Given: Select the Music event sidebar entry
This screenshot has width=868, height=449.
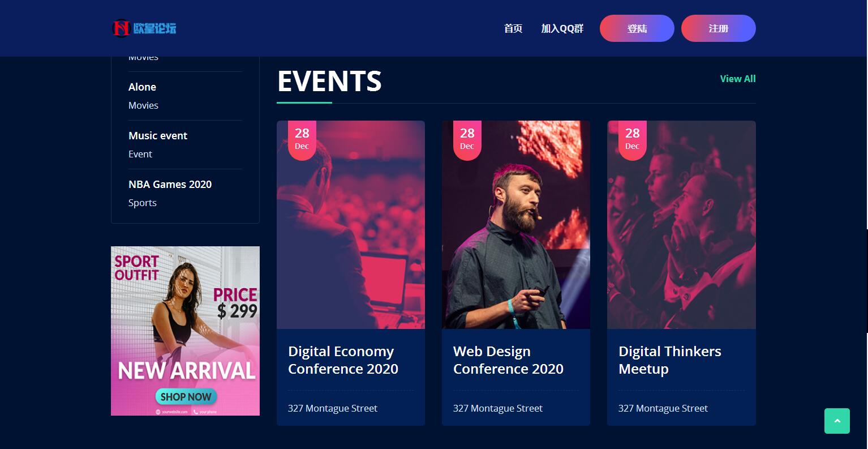Looking at the screenshot, I should 158,136.
